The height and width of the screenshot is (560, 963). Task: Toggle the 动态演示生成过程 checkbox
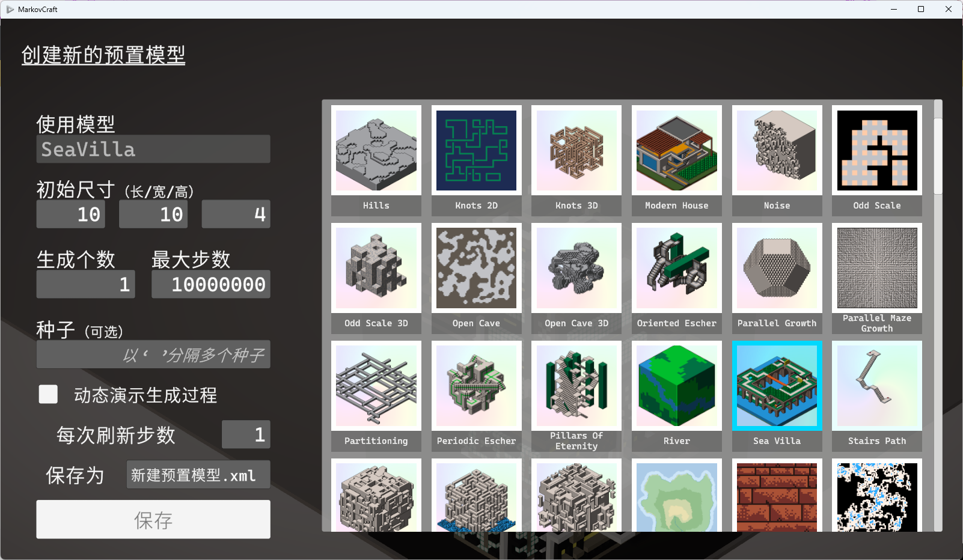tap(48, 394)
